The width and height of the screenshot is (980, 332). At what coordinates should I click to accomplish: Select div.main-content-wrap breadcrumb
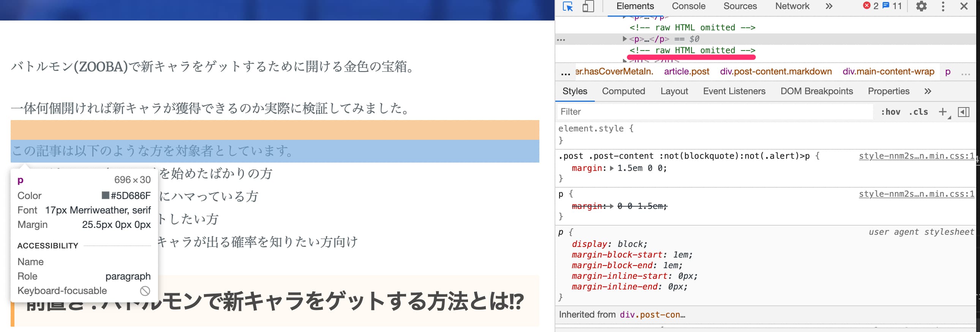[x=888, y=71]
